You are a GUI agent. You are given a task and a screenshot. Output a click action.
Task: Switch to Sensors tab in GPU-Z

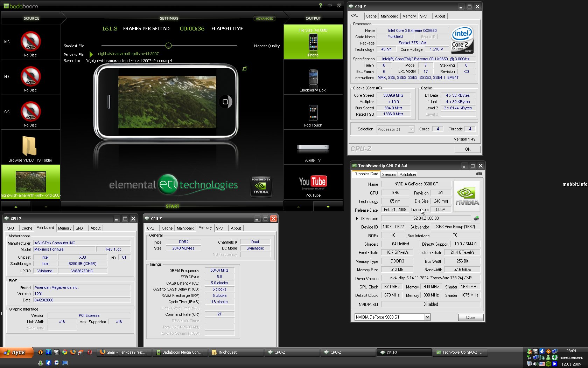point(389,175)
